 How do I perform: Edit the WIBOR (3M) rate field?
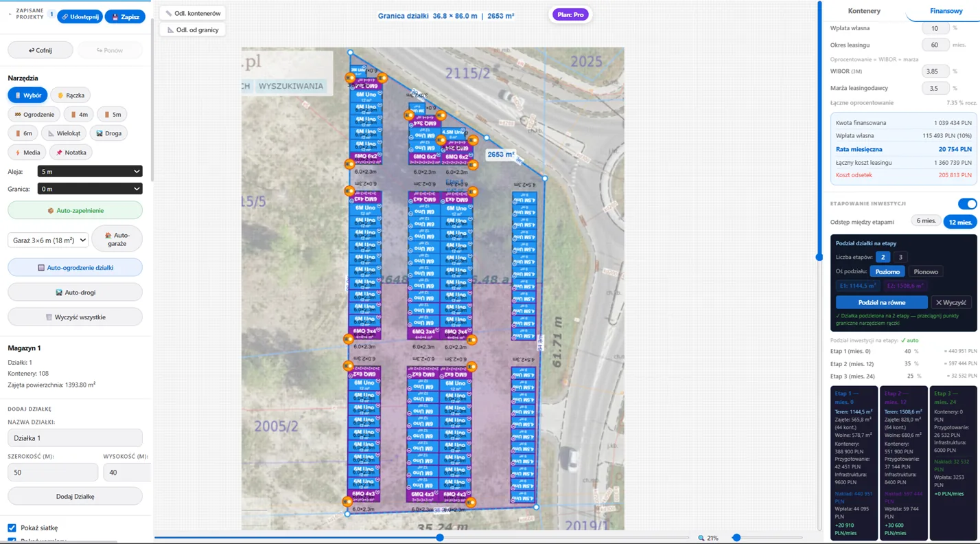[935, 71]
